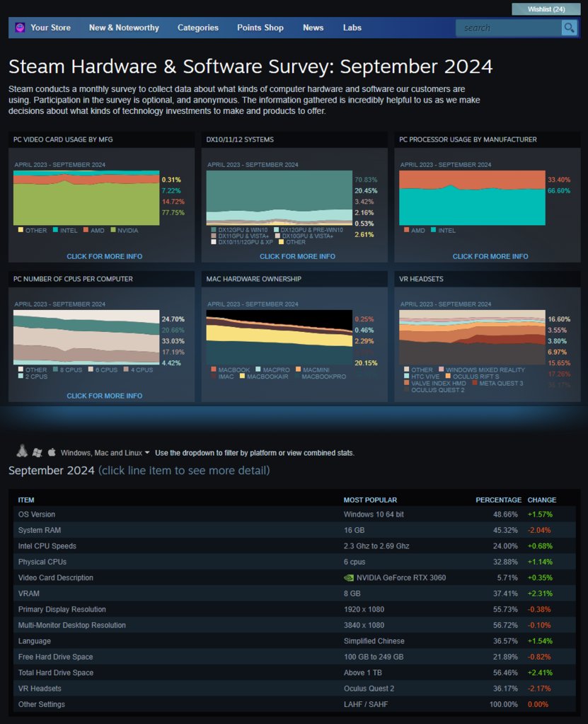Image resolution: width=588 pixels, height=724 pixels.
Task: Click the INTEL swatch in video card legend
Action: [55, 230]
